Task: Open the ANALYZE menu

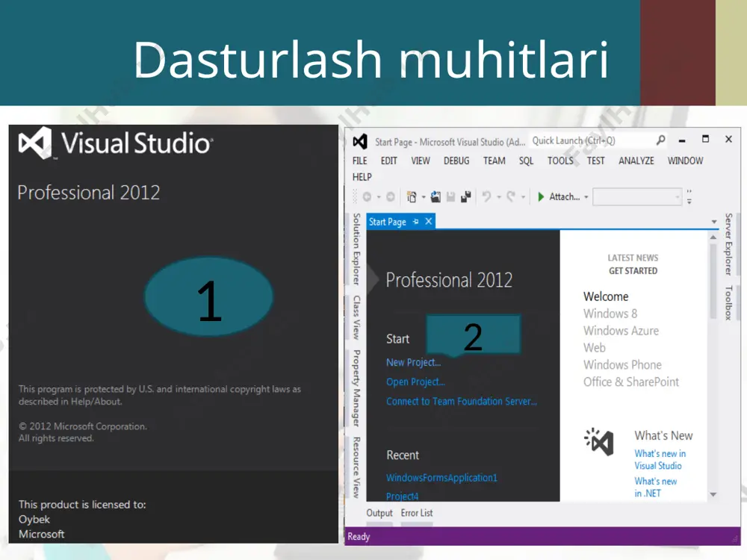Action: pyautogui.click(x=636, y=161)
